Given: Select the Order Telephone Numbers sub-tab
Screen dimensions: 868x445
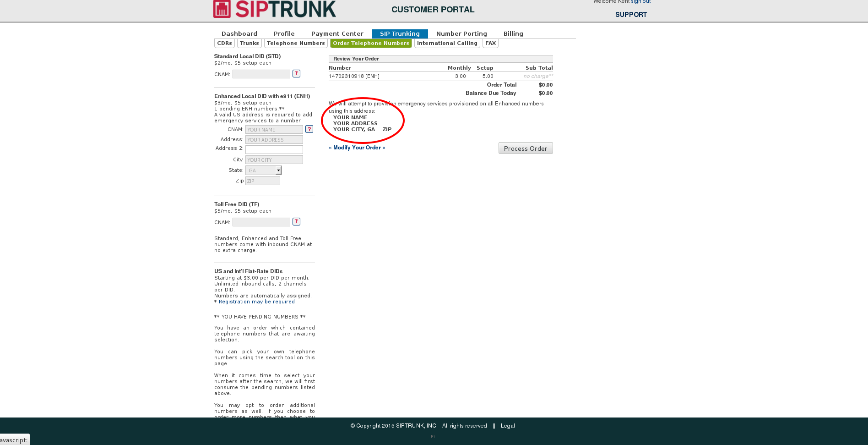Looking at the screenshot, I should point(371,43).
